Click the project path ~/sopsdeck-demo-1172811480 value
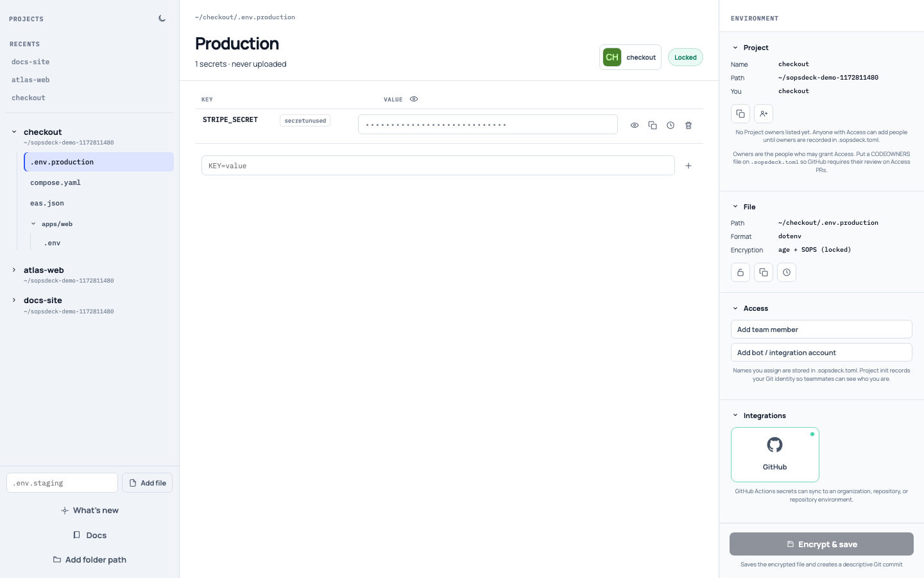 pyautogui.click(x=828, y=78)
